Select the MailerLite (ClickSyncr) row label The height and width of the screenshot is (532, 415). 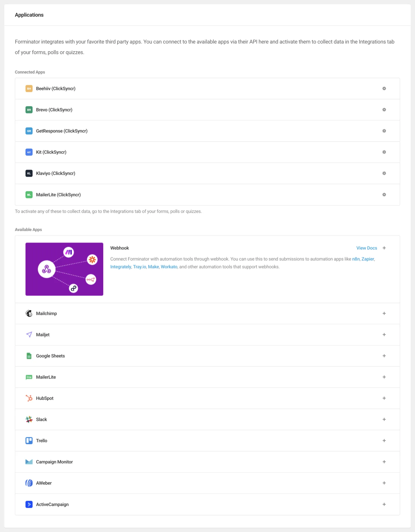(x=58, y=195)
